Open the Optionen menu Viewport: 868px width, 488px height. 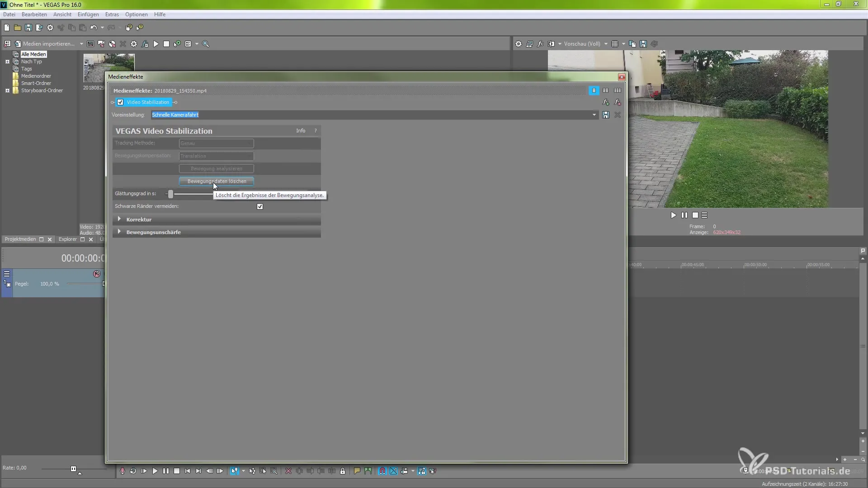click(x=137, y=14)
